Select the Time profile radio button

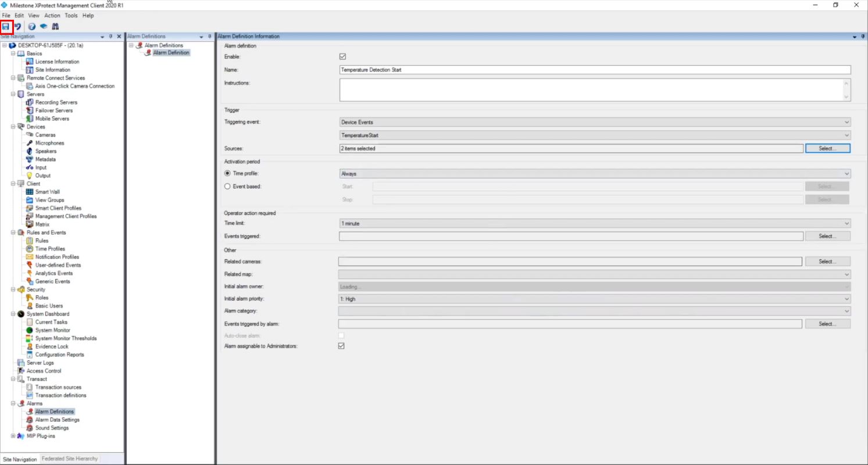click(x=227, y=173)
